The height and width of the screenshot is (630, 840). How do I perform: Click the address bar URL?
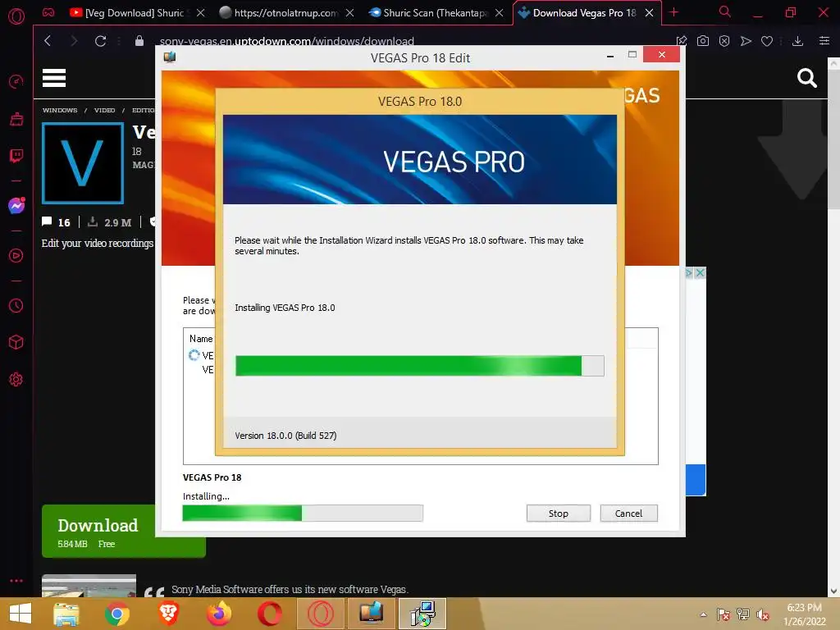coord(286,41)
